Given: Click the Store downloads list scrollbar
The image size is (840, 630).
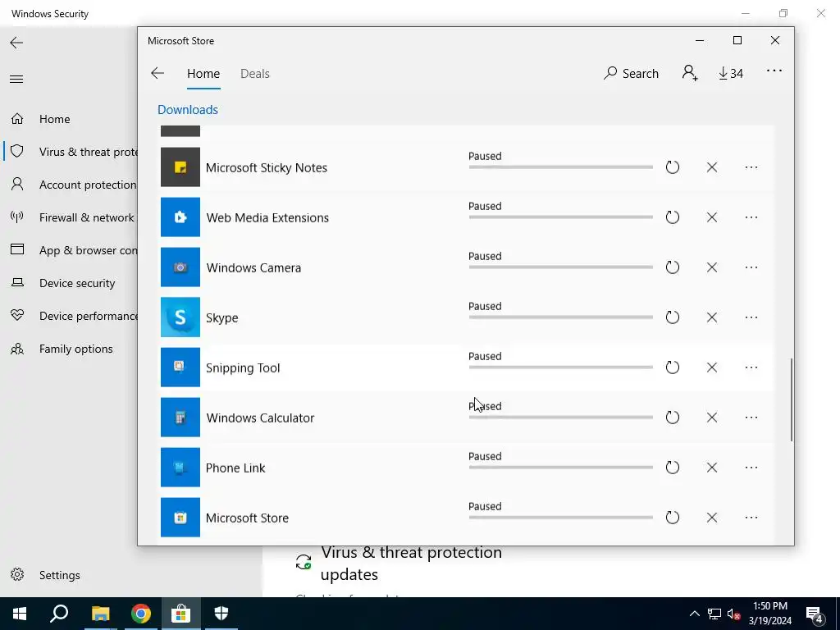Looking at the screenshot, I should [792, 399].
